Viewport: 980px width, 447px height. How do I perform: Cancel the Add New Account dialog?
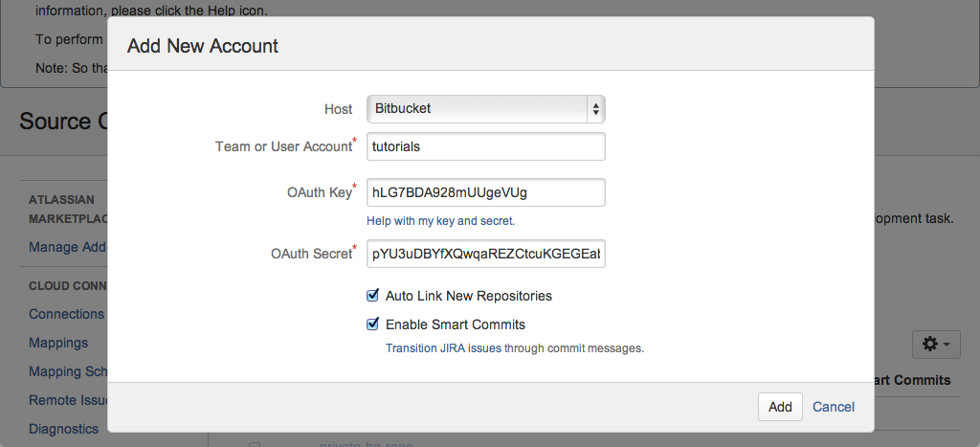pyautogui.click(x=834, y=407)
